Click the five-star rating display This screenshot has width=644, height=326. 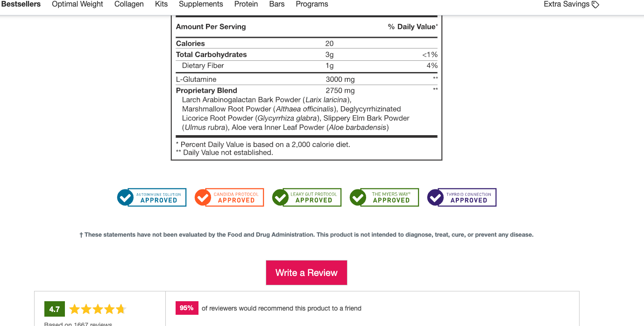pyautogui.click(x=98, y=309)
